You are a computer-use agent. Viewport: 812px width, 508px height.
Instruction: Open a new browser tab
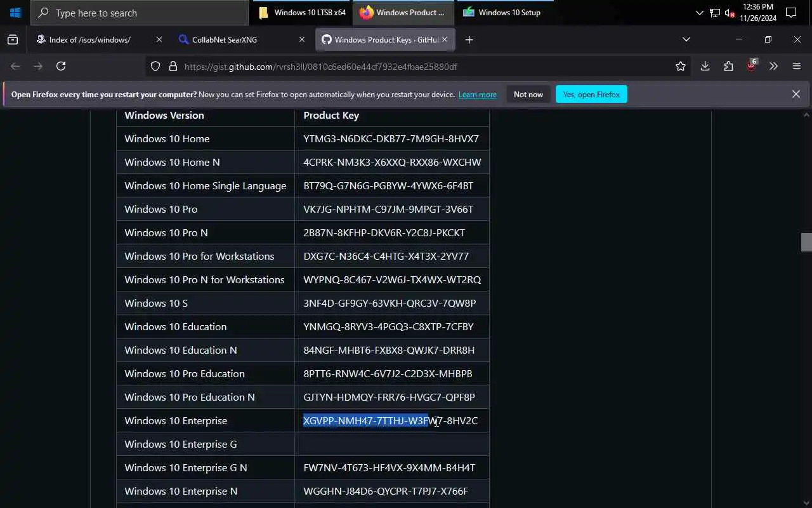(469, 39)
